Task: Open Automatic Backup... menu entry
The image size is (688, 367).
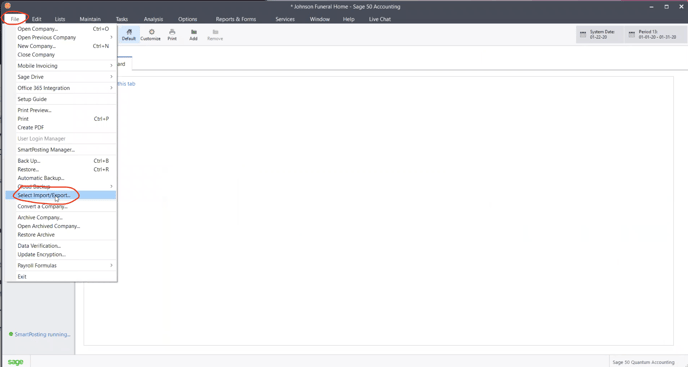Action: click(61, 178)
